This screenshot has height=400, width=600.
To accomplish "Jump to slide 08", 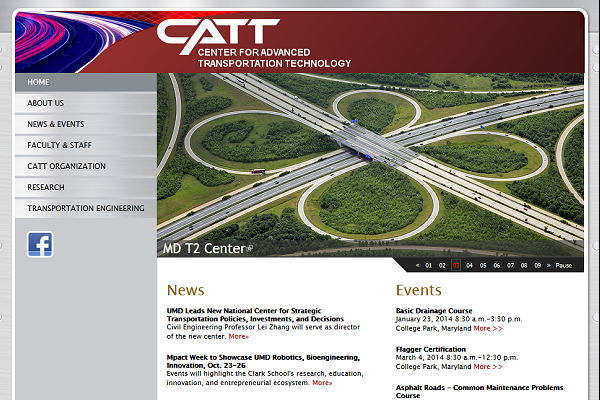I will tap(524, 265).
